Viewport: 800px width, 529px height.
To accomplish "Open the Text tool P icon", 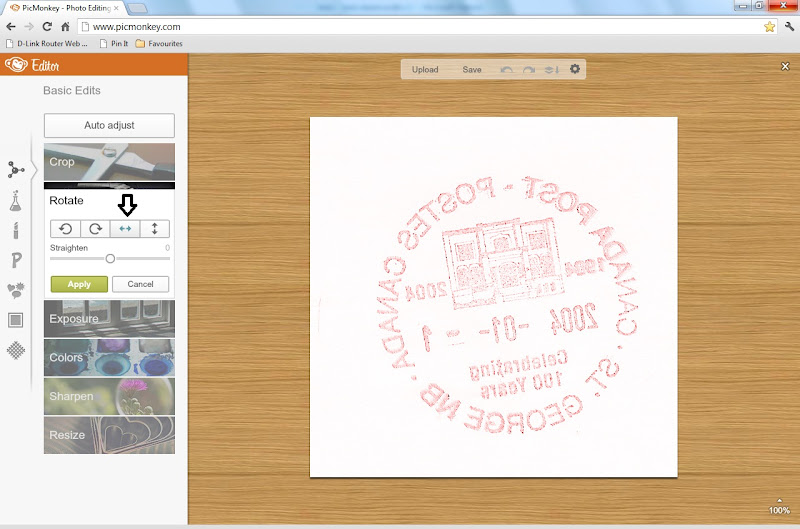I will click(16, 260).
